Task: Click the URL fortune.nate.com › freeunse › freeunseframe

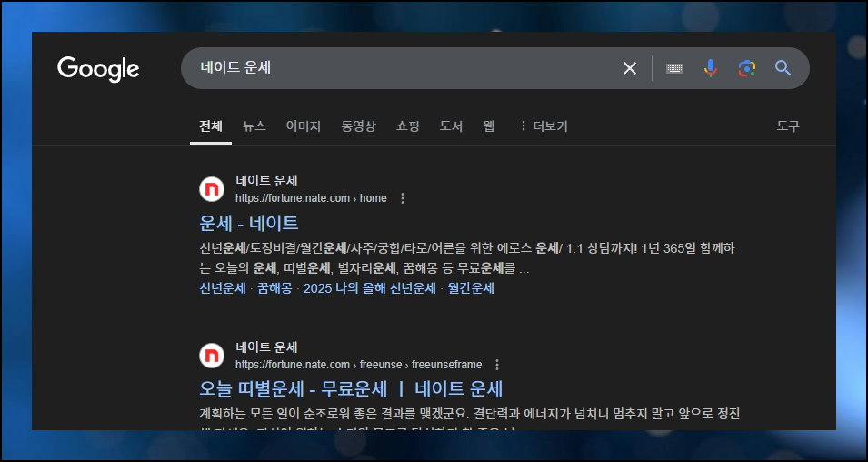Action: [359, 365]
